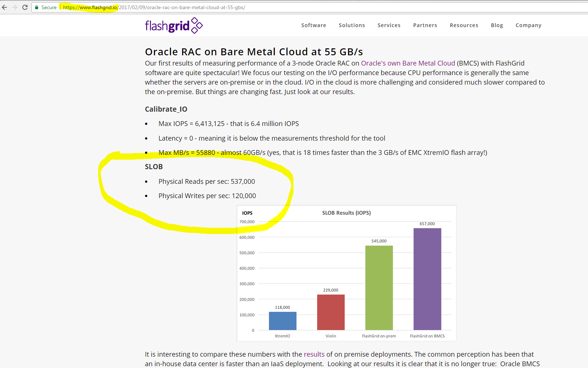The height and width of the screenshot is (368, 588).
Task: Click the red Violin chart bar
Action: point(331,312)
